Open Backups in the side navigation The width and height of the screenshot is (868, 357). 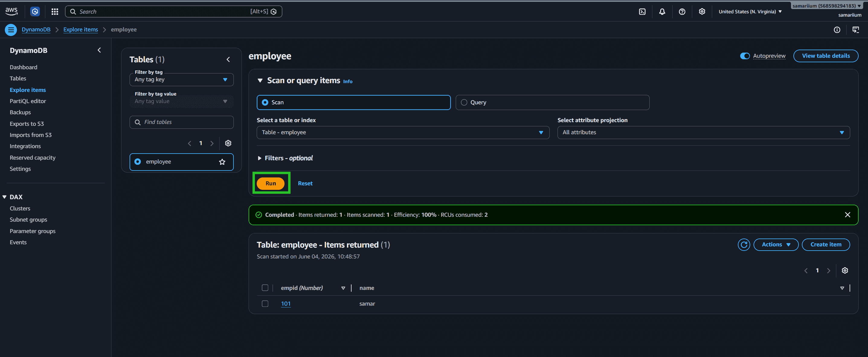tap(20, 112)
